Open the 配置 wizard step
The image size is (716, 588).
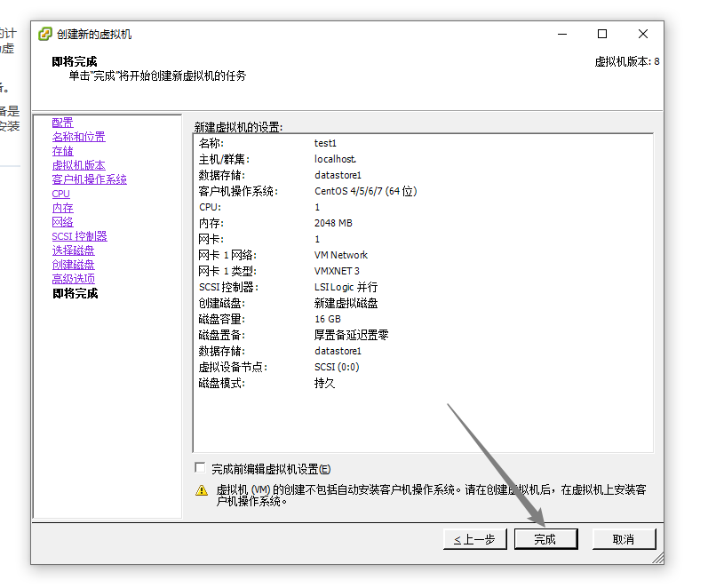[x=61, y=122]
